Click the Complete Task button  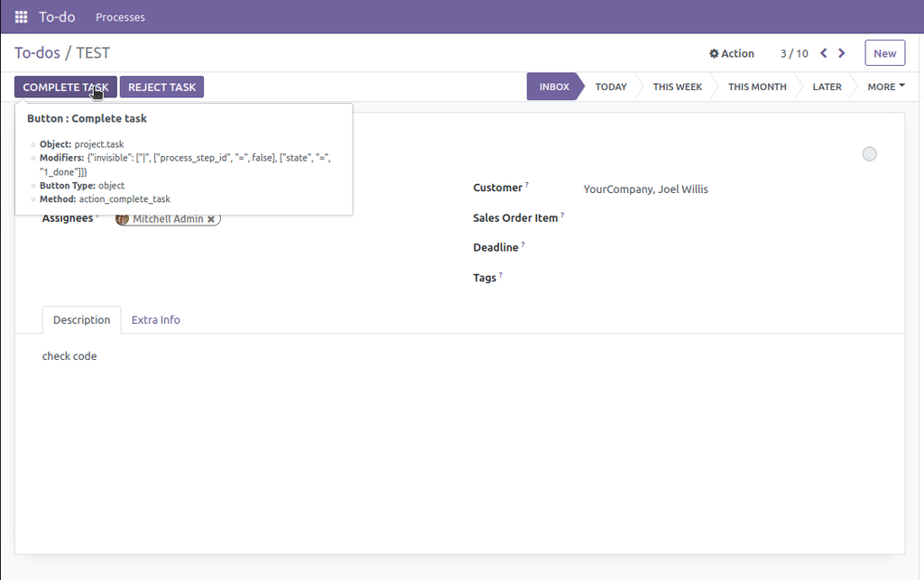click(x=65, y=87)
